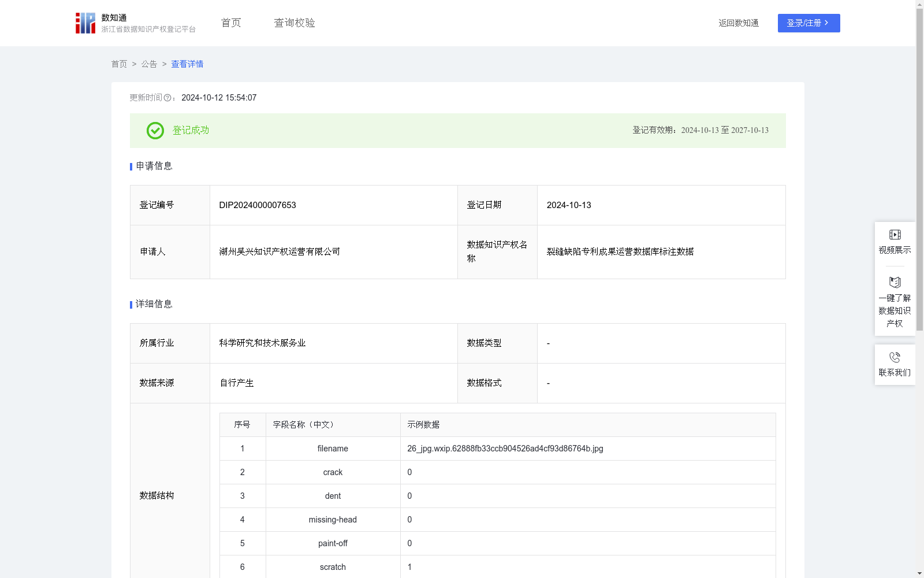Click the 登记编号 label cell
Image resolution: width=924 pixels, height=578 pixels.
(170, 205)
